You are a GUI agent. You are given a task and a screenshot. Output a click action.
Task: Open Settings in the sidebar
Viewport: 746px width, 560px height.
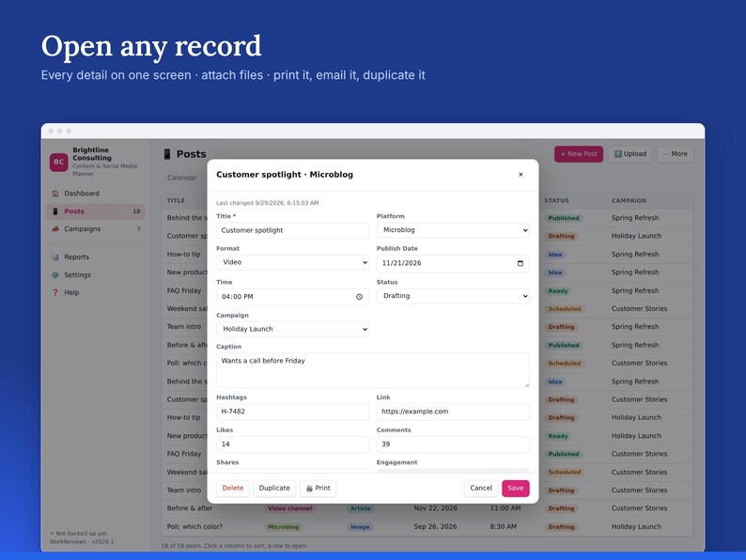point(96,275)
